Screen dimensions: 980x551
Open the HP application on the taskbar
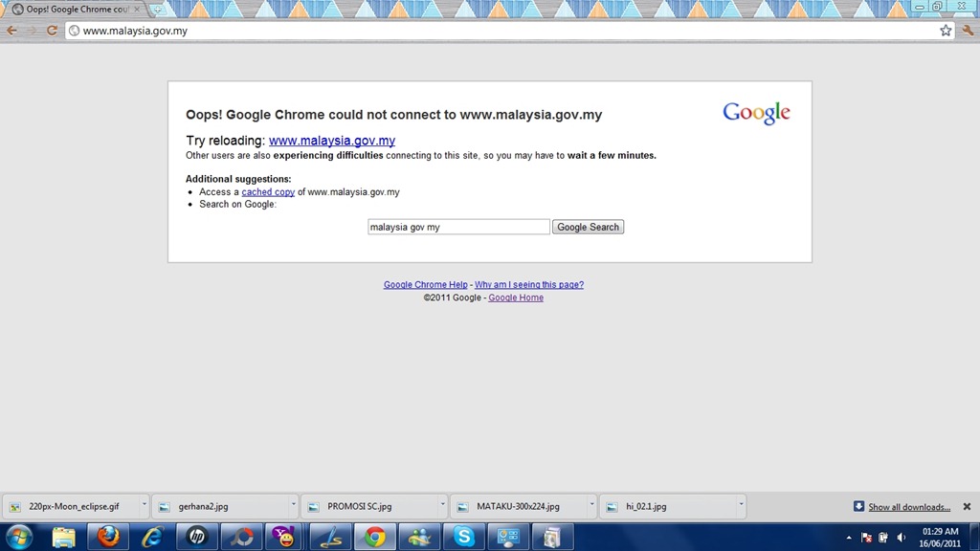[x=197, y=538]
